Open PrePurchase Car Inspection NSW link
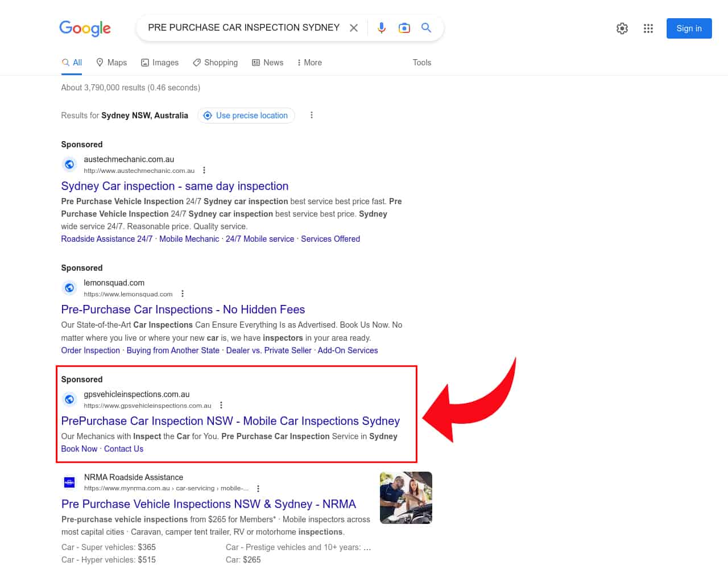This screenshot has width=728, height=578. pos(230,421)
